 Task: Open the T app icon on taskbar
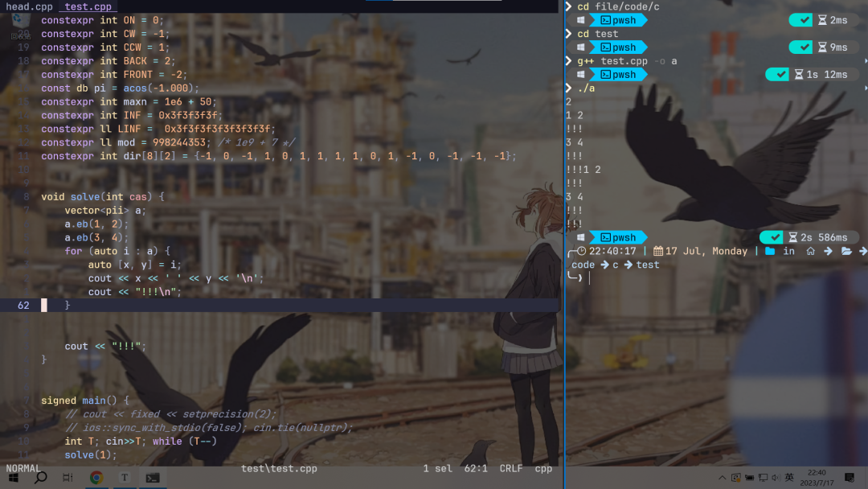(125, 478)
